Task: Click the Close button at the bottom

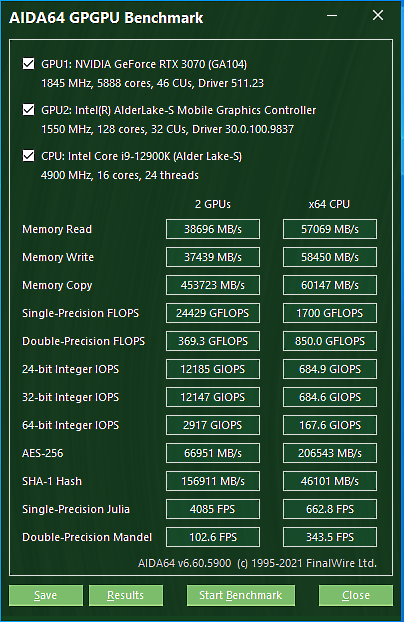Action: click(356, 595)
